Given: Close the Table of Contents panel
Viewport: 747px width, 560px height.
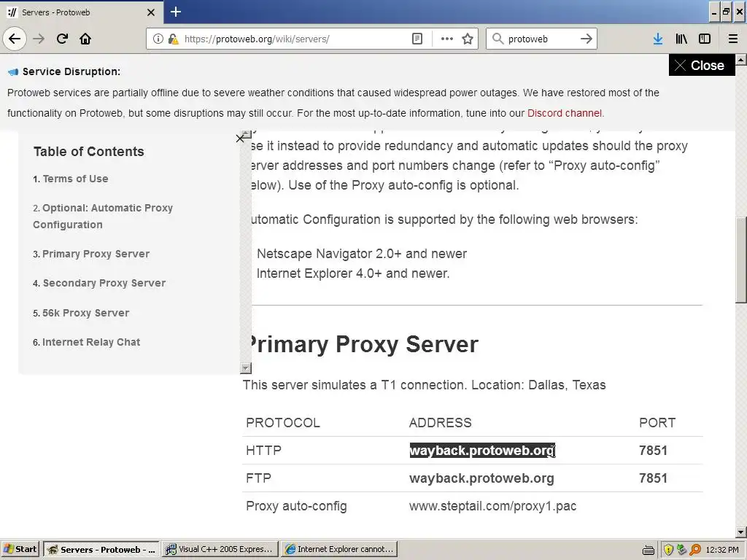Looking at the screenshot, I should click(x=239, y=139).
